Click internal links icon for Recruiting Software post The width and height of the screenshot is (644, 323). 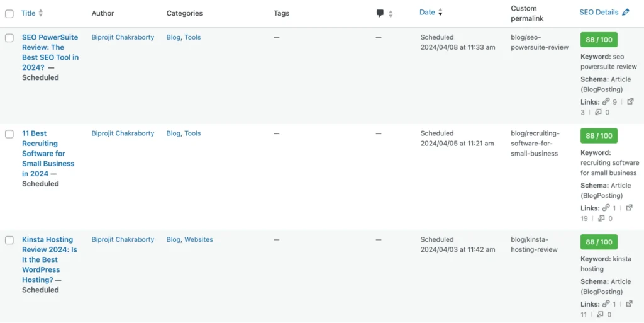point(606,208)
